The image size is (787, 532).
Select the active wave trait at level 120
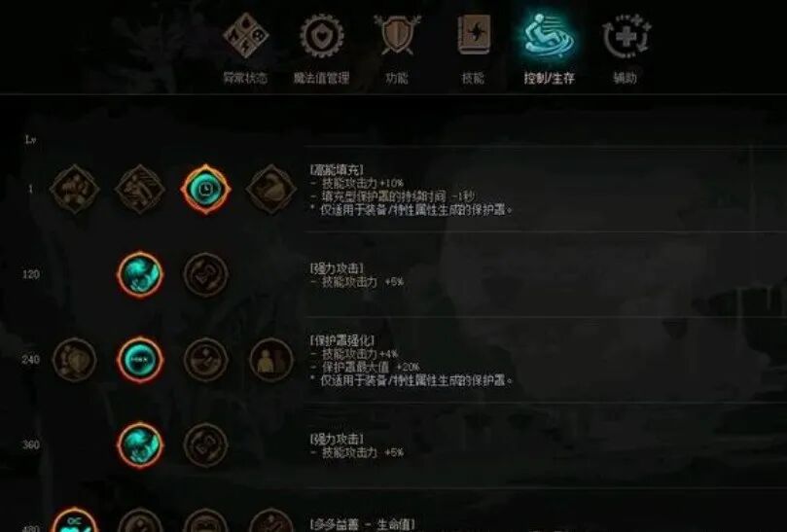(x=140, y=274)
